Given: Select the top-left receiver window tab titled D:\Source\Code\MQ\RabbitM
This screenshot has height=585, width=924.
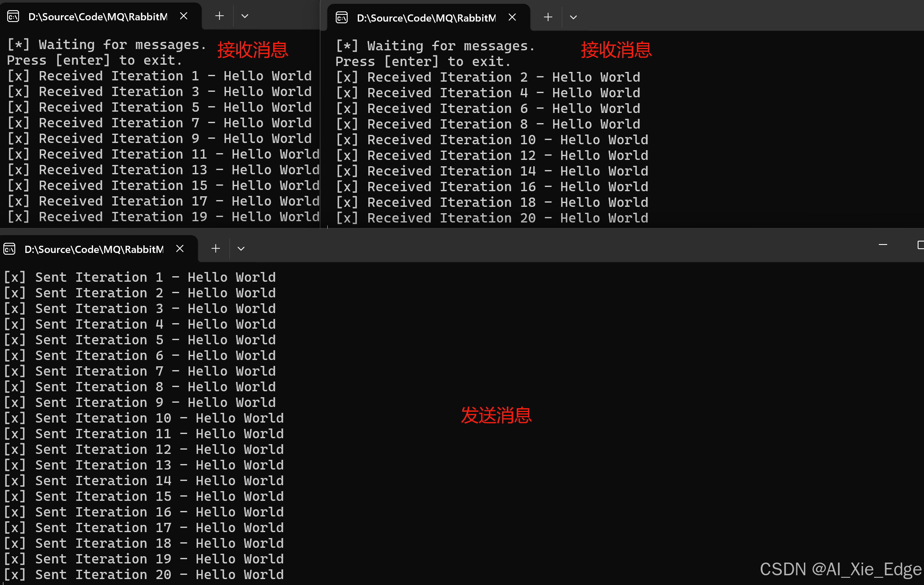Looking at the screenshot, I should click(x=101, y=16).
